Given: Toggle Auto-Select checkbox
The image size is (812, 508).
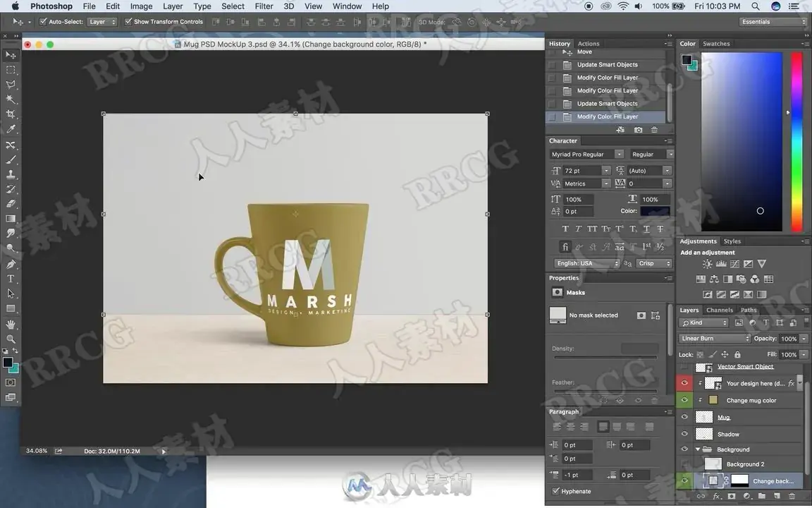Looking at the screenshot, I should point(43,22).
